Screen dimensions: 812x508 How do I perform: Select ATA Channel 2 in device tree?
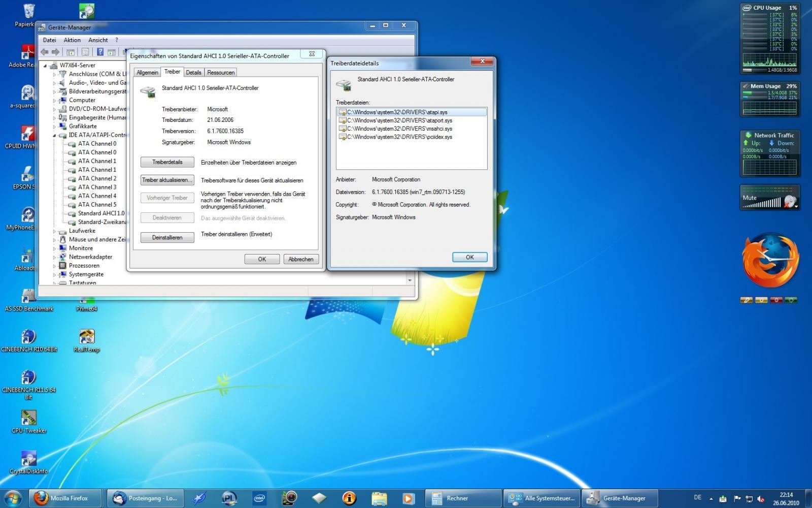[x=97, y=178]
